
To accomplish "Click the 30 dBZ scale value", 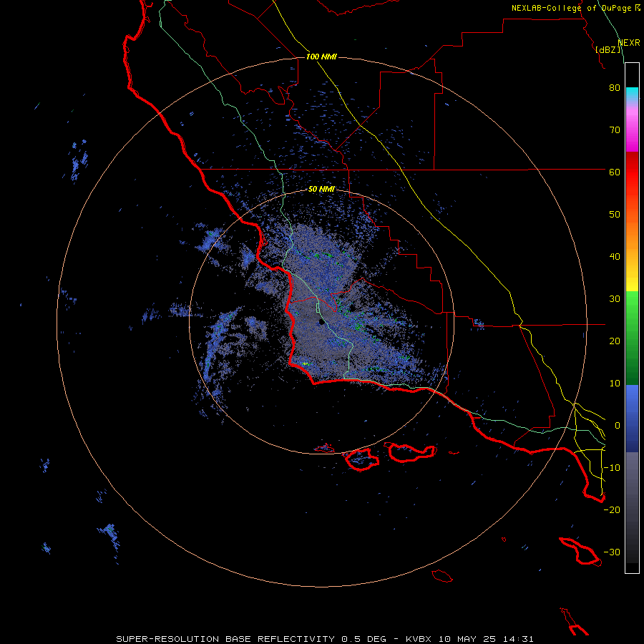I will (615, 299).
